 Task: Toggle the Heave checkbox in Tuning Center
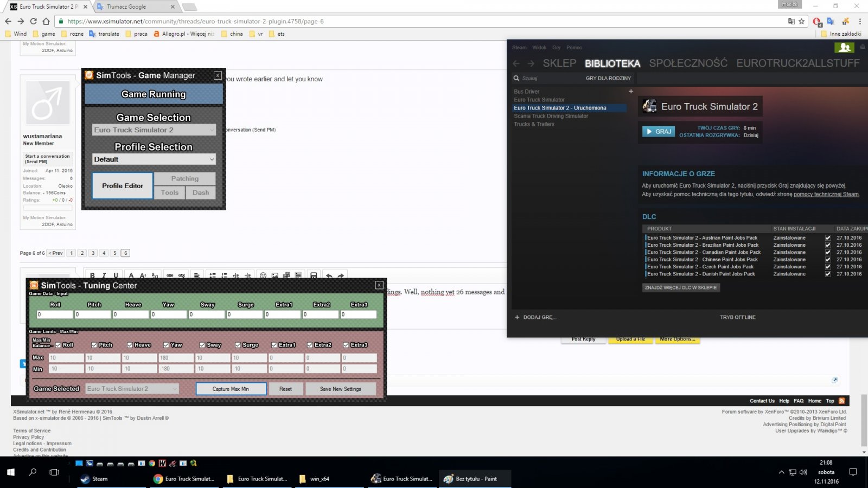pos(130,345)
